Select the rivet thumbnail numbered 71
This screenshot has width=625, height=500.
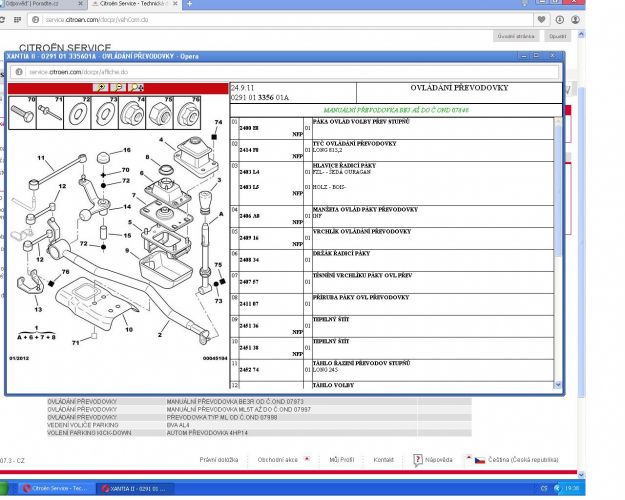(50, 113)
